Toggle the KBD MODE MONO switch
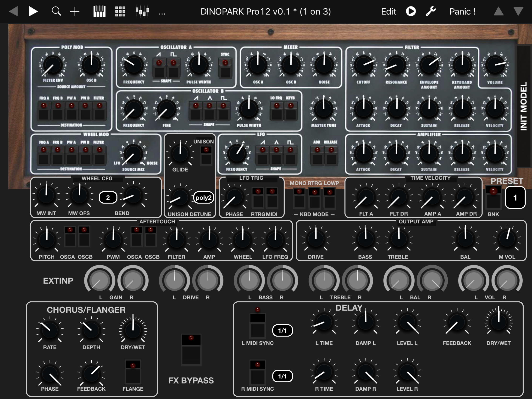This screenshot has width=532, height=399. pyautogui.click(x=299, y=198)
